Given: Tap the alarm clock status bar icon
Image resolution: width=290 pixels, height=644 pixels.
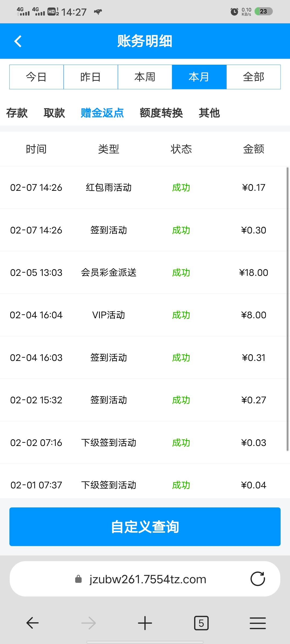Looking at the screenshot, I should 234,12.
